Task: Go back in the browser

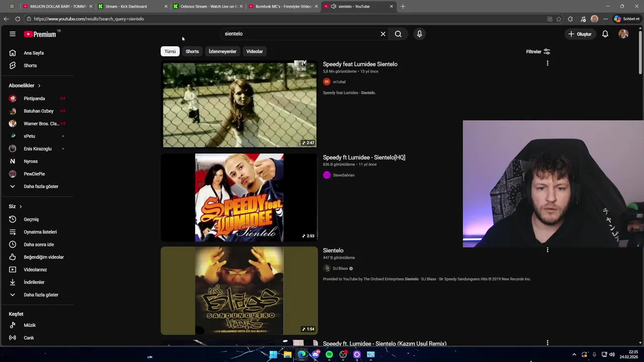Action: [6, 19]
